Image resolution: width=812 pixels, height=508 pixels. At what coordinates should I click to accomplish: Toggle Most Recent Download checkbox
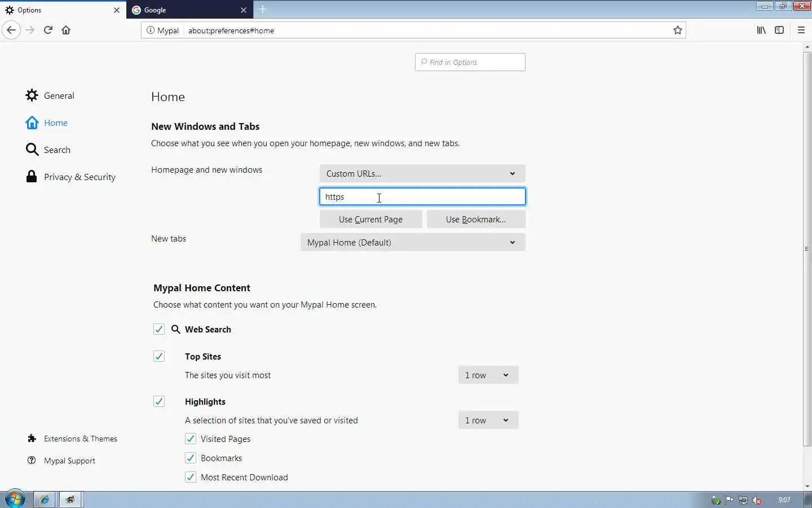(191, 477)
